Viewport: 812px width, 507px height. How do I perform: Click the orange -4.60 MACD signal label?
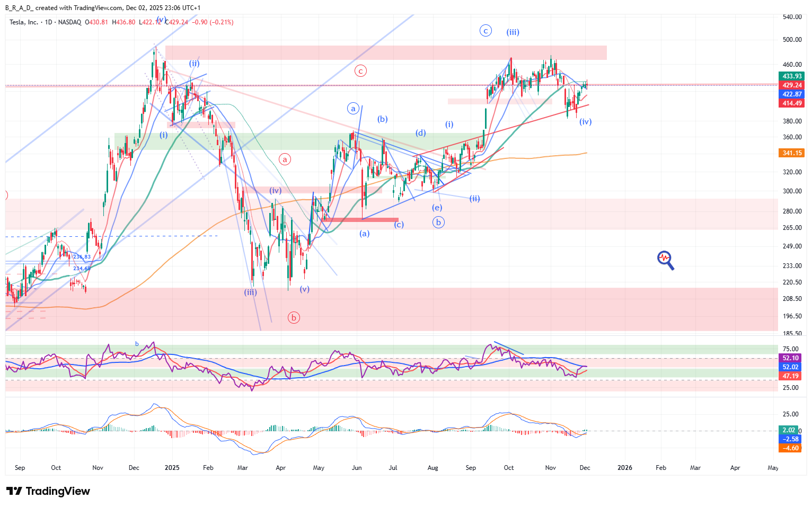tap(790, 448)
